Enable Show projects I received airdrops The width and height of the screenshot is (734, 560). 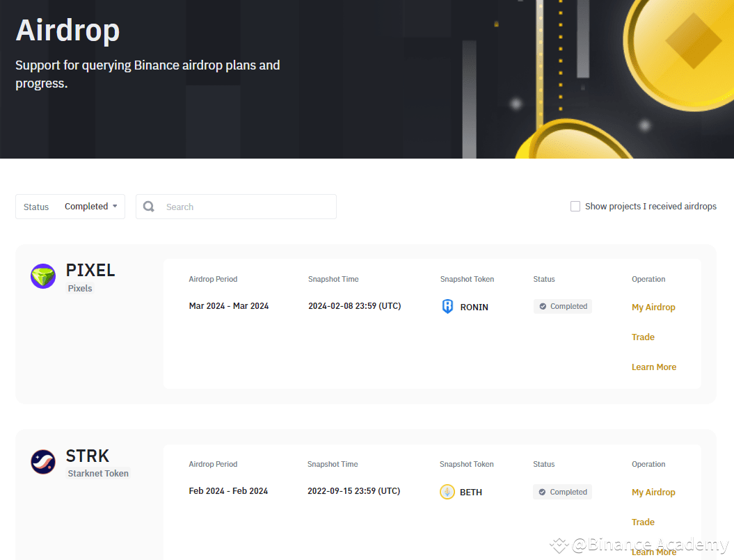575,206
